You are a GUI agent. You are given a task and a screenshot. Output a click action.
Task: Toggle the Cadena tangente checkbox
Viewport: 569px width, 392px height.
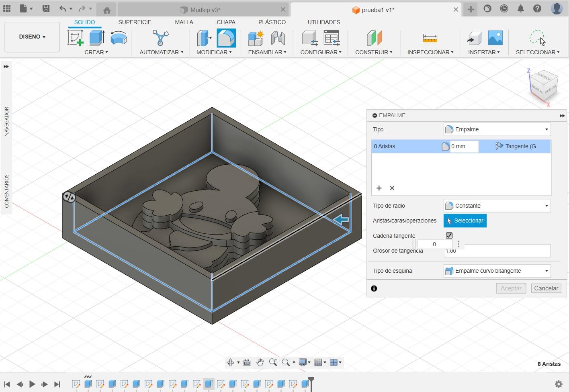449,235
